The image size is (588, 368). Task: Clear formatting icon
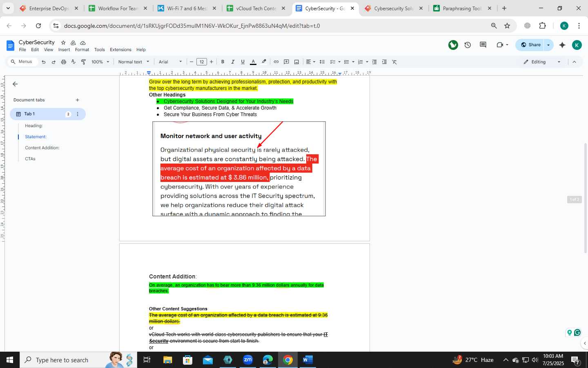[x=394, y=62]
